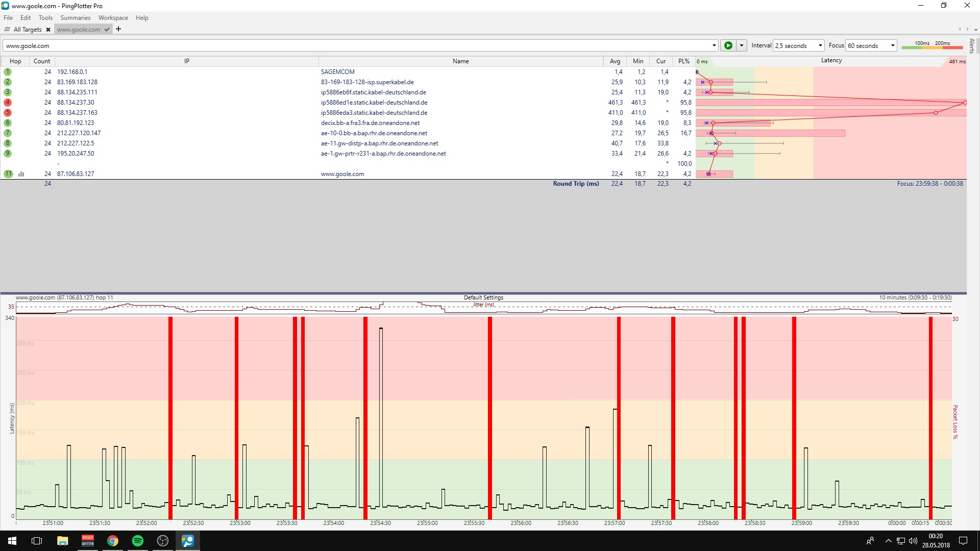Click the Latency graph column header

pos(831,61)
